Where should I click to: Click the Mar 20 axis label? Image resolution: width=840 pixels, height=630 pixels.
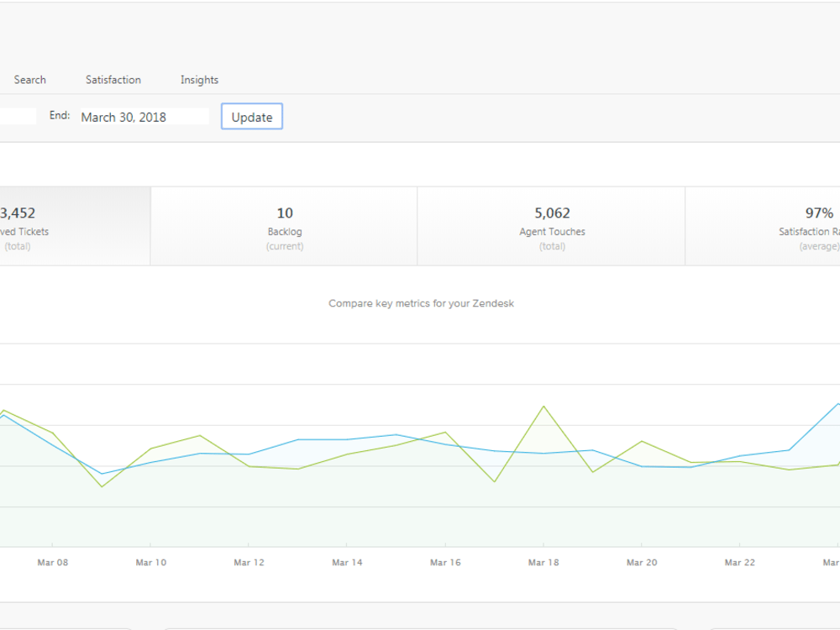click(641, 563)
